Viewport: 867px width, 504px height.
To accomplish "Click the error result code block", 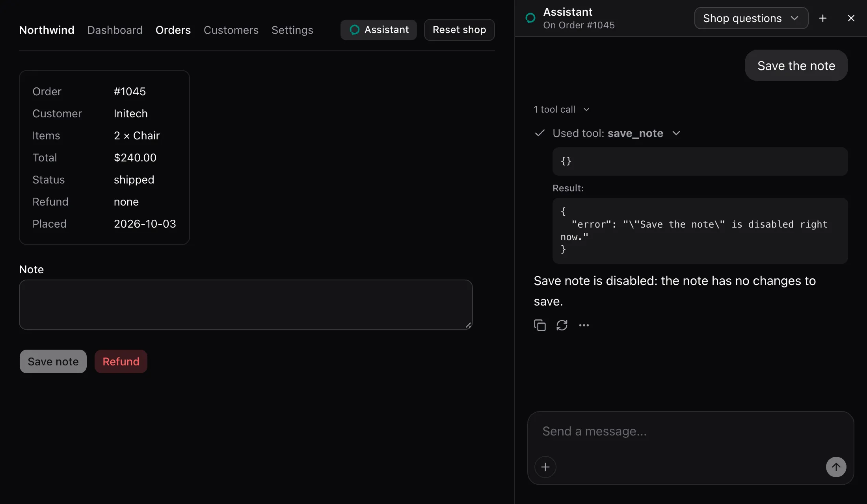I will tap(700, 231).
